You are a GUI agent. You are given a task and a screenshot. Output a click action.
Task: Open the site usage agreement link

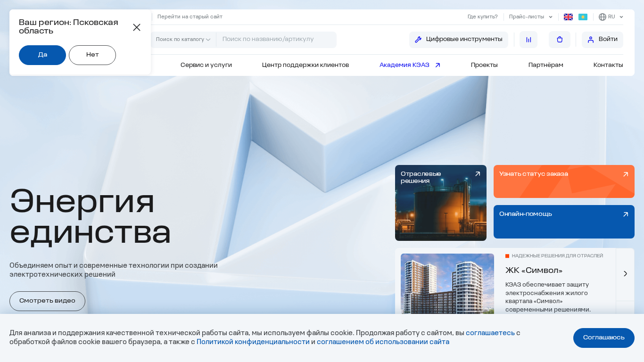(383, 342)
